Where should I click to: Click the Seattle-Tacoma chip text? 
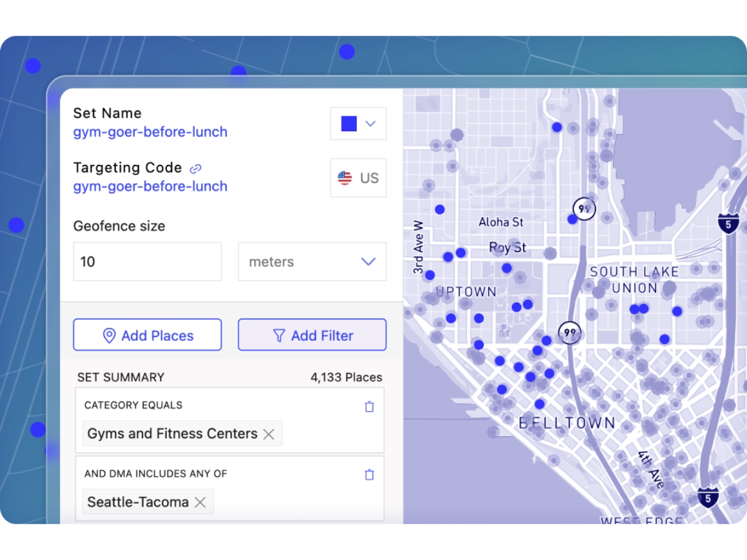(138, 502)
